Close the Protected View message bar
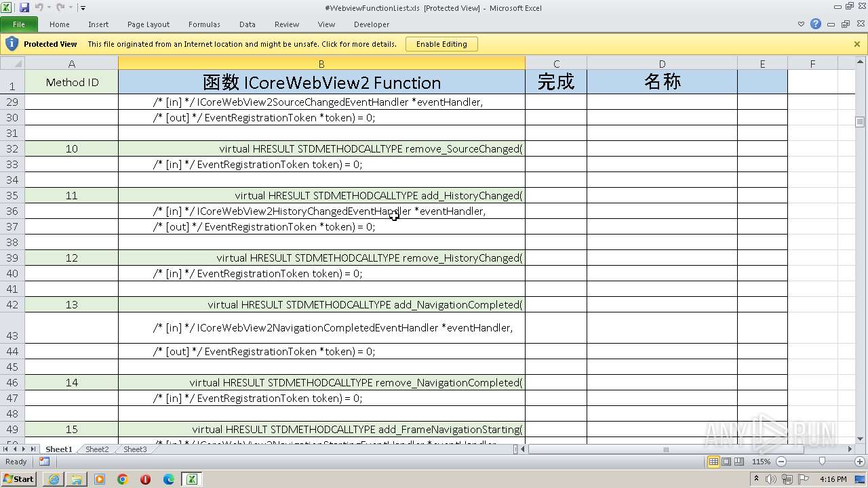The width and height of the screenshot is (868, 488). point(857,44)
